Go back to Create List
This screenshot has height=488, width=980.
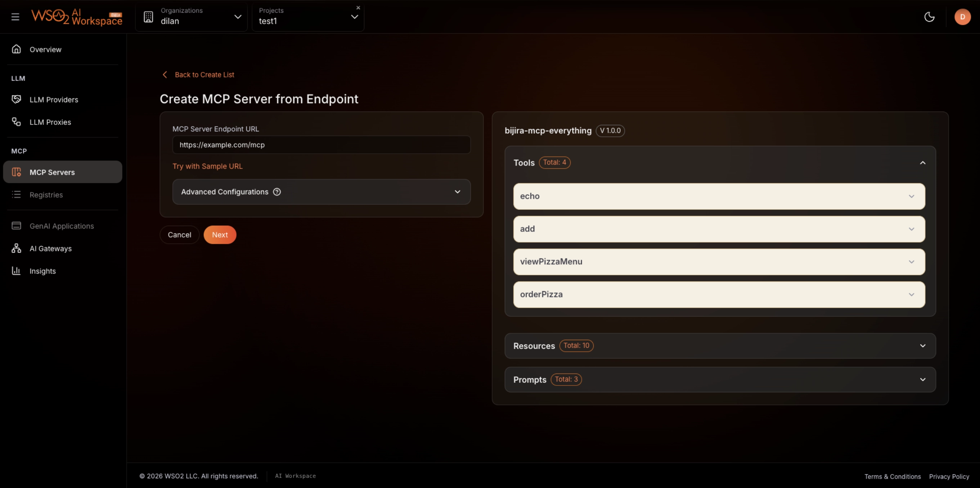pyautogui.click(x=197, y=74)
